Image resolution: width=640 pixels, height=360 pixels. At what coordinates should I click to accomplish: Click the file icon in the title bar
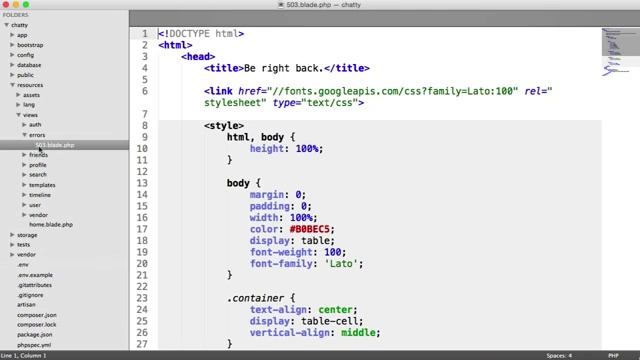click(281, 5)
